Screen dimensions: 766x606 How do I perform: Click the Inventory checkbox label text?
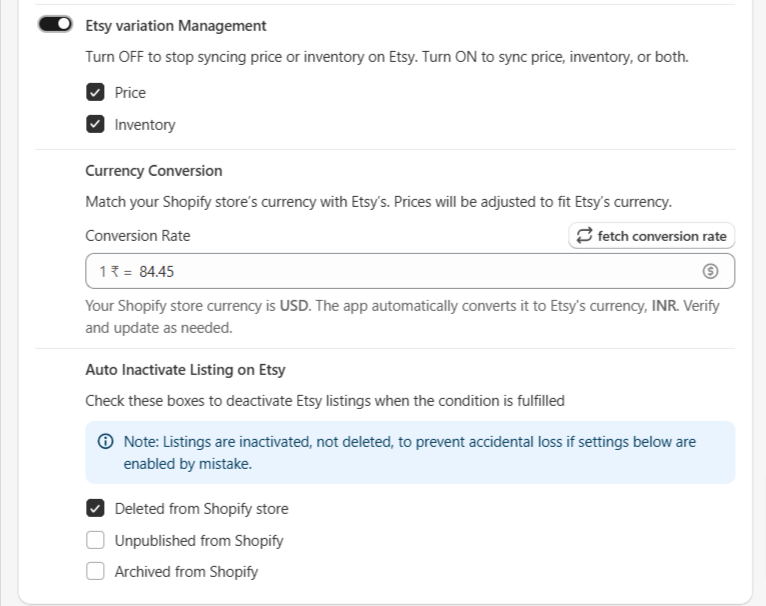tap(145, 125)
